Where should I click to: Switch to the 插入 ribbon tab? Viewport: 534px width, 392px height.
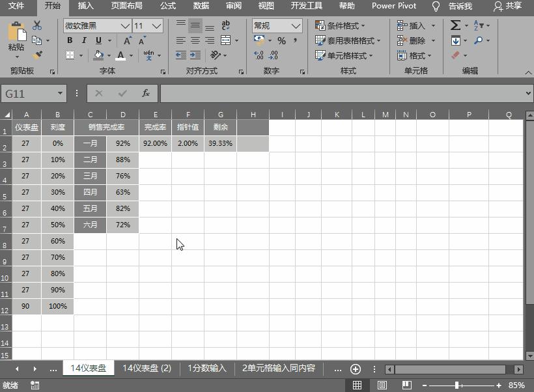[85, 6]
